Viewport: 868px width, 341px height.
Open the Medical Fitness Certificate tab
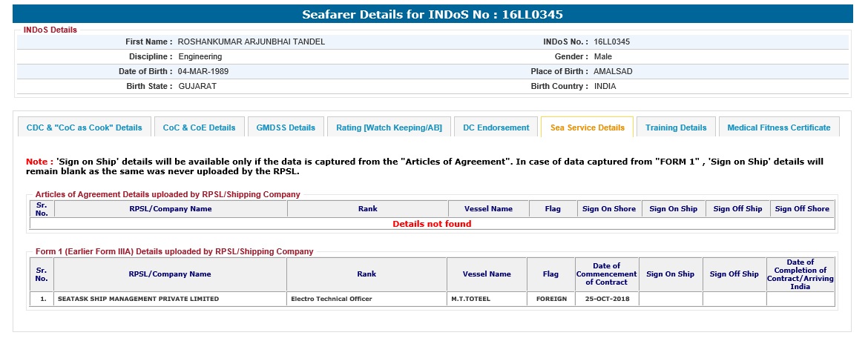[778, 128]
